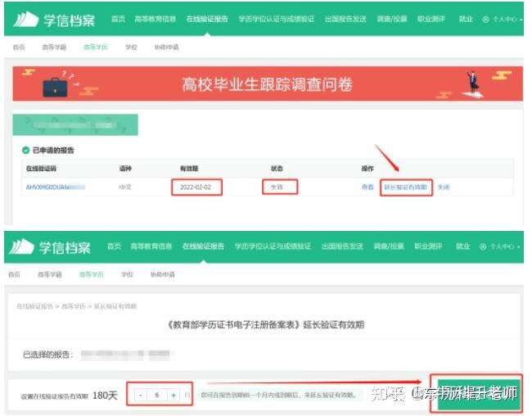Image resolution: width=532 pixels, height=416 pixels.
Task: Open 个人中心 menu on the report list page
Action: (503, 20)
